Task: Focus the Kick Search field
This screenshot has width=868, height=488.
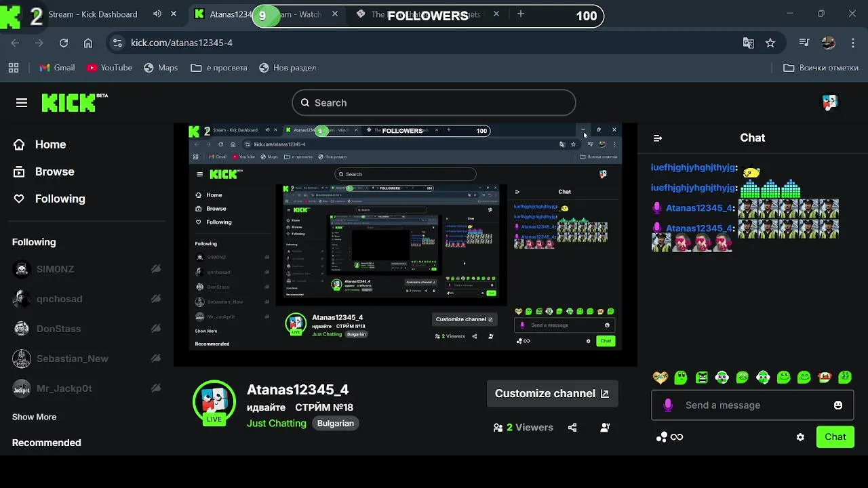Action: coord(434,102)
